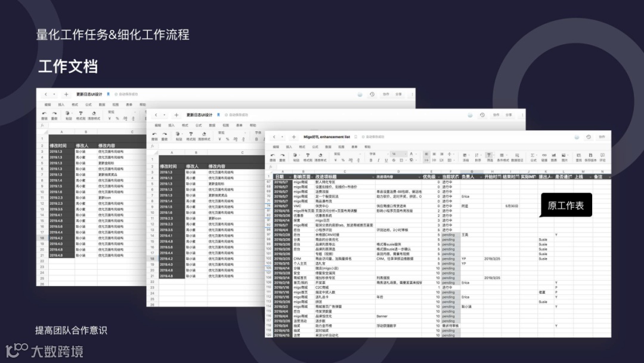This screenshot has width=644, height=363.
Task: Click save version (保存版本) in Migo window
Action: point(590,158)
